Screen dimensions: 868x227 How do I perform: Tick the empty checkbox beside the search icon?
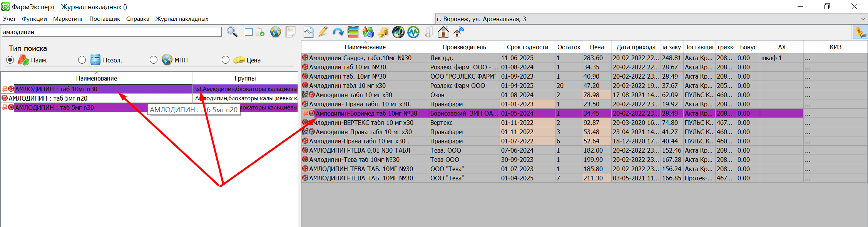click(x=249, y=32)
